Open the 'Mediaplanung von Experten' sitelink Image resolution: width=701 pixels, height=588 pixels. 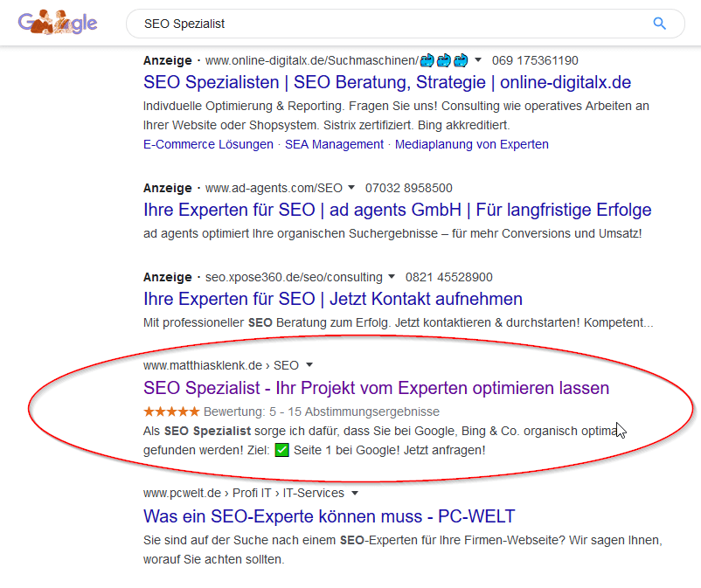coord(472,144)
